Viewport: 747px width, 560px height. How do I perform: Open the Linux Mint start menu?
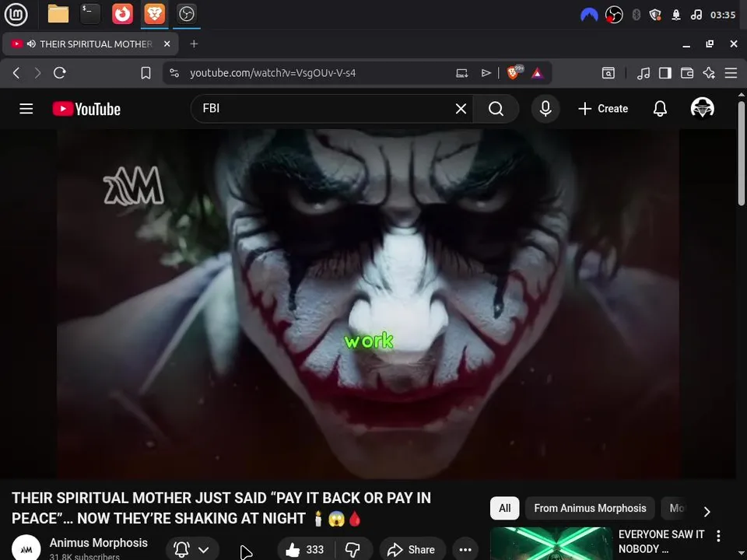16,14
